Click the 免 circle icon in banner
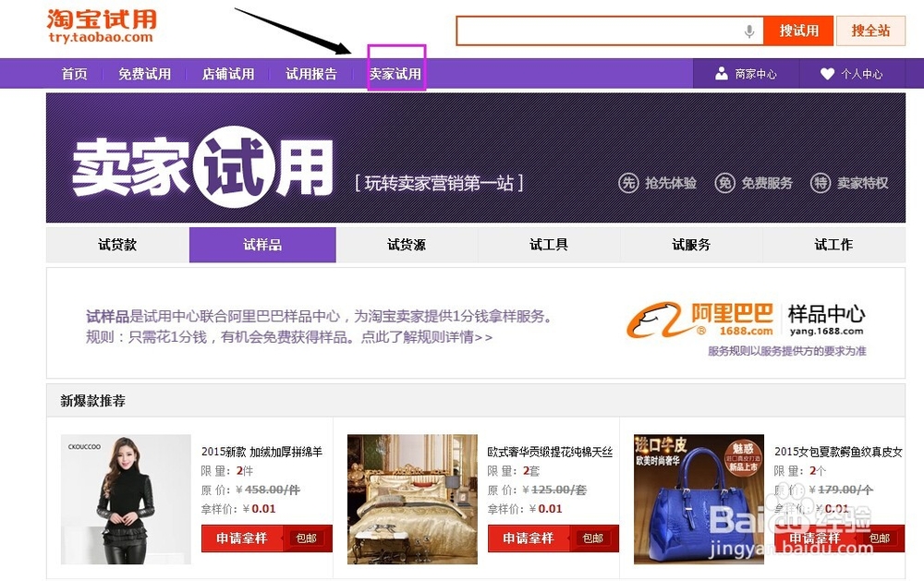Viewport: 924px width, 581px height. (724, 183)
